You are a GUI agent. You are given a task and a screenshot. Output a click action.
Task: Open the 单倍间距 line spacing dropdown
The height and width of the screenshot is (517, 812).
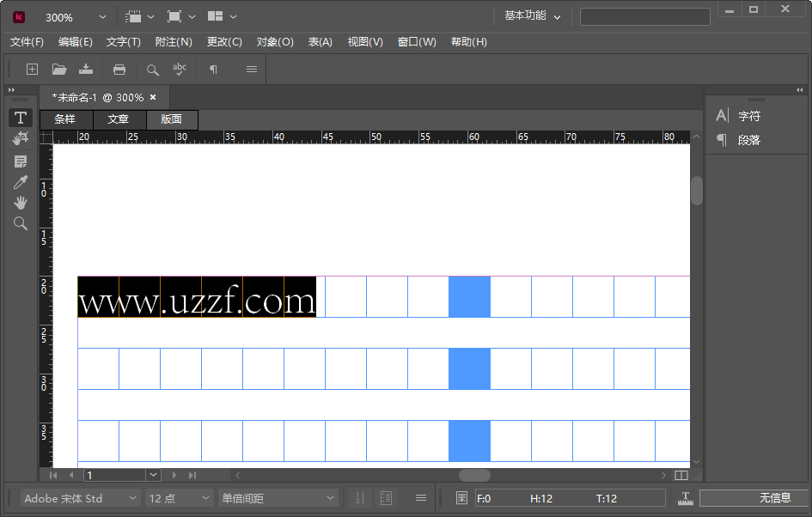coord(277,497)
